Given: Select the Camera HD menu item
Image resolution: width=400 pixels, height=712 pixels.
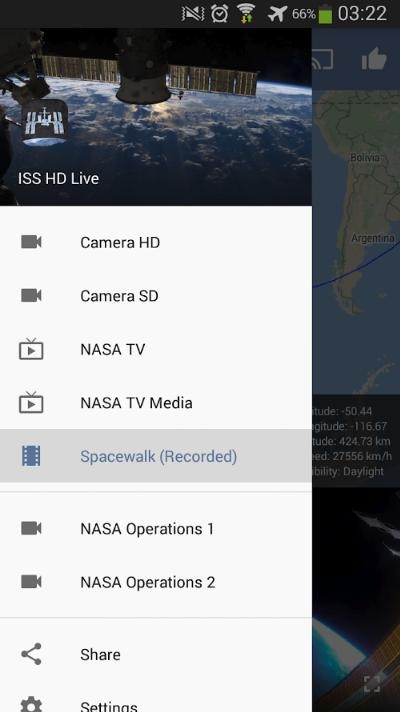Looking at the screenshot, I should (156, 242).
